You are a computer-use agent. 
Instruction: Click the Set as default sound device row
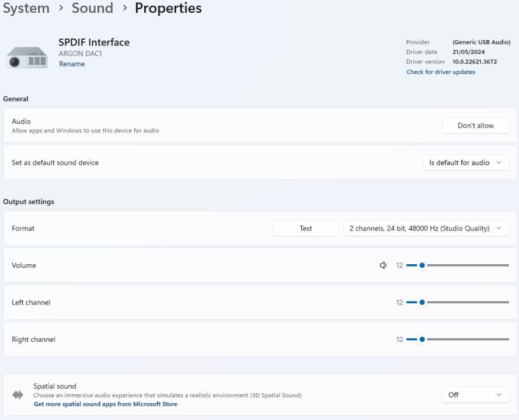[x=175, y=163]
